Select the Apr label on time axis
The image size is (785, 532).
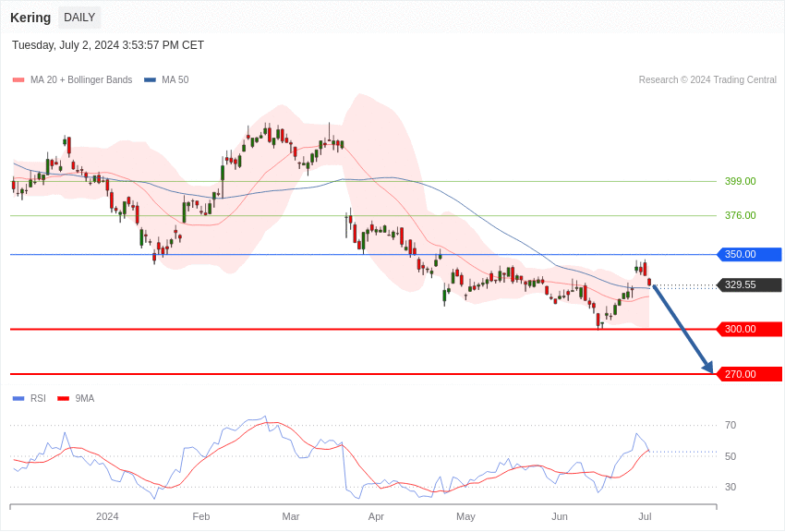(x=376, y=516)
